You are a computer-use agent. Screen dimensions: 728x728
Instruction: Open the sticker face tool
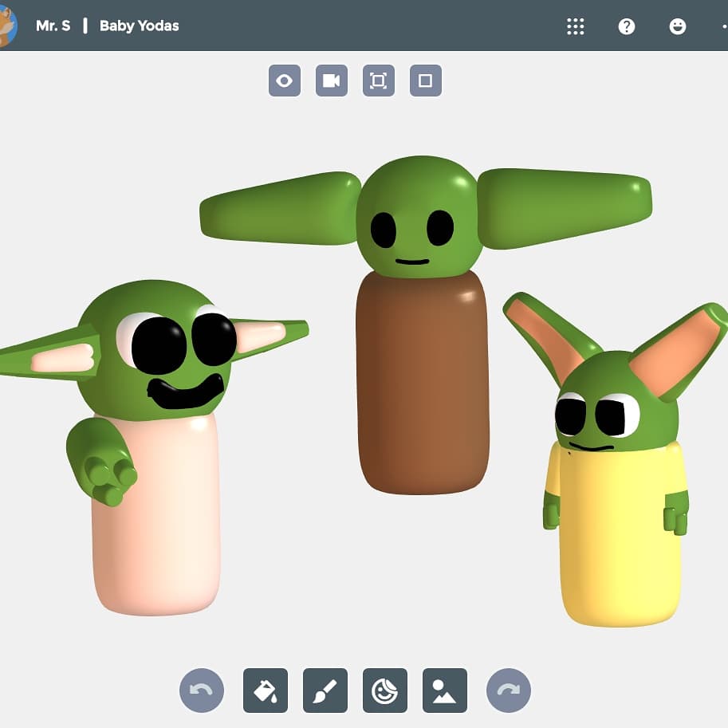(385, 691)
